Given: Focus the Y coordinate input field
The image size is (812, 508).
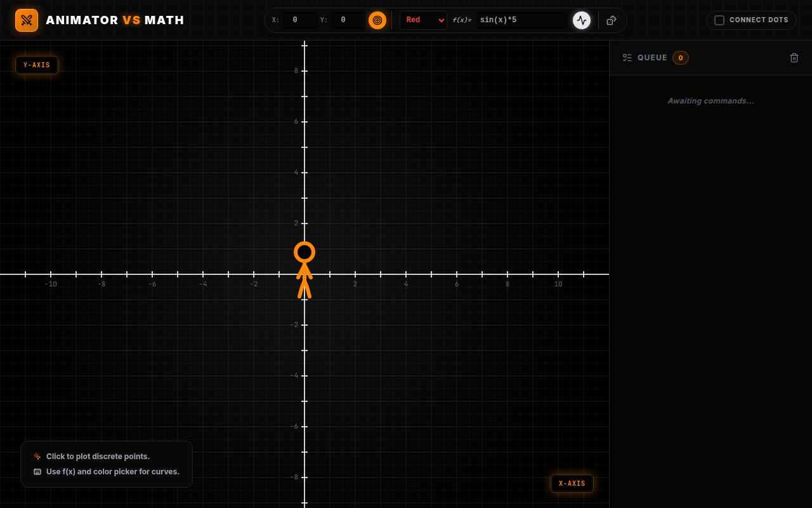Looking at the screenshot, I should click(348, 20).
